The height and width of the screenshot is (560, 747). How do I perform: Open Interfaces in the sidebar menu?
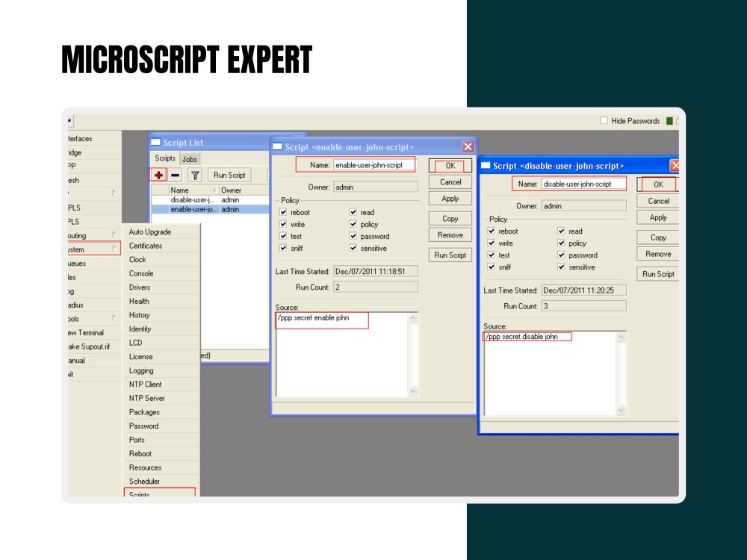(94, 139)
